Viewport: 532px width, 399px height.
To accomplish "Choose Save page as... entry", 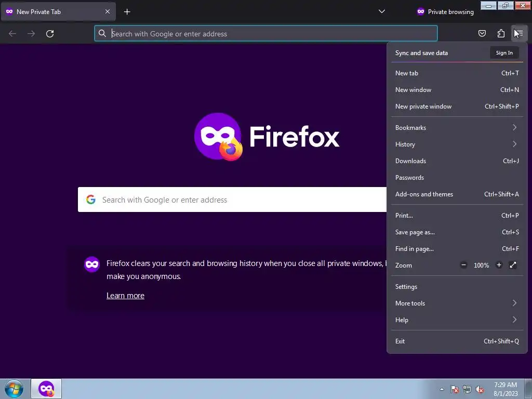I will click(457, 232).
